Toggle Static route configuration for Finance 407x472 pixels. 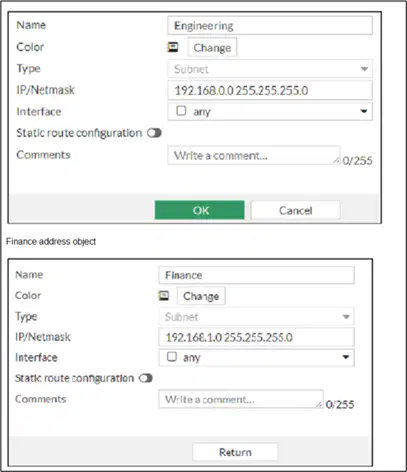pos(146,378)
